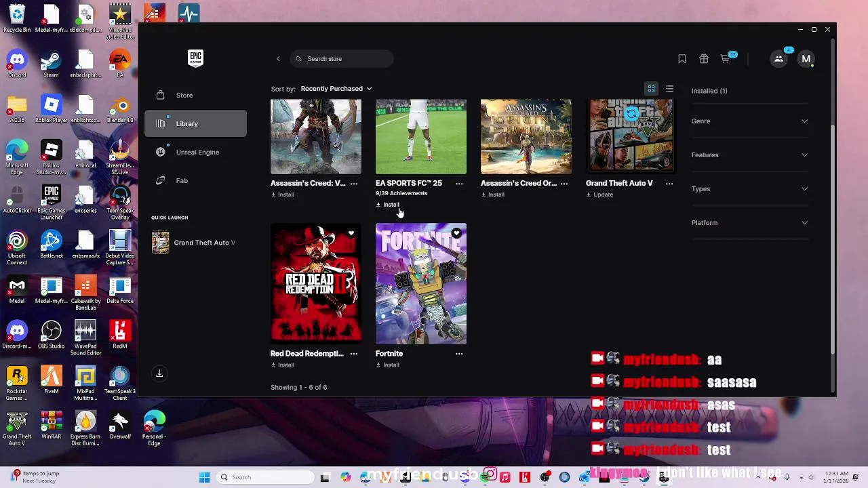Open the Fortnite cover art
The height and width of the screenshot is (488, 868).
(421, 283)
